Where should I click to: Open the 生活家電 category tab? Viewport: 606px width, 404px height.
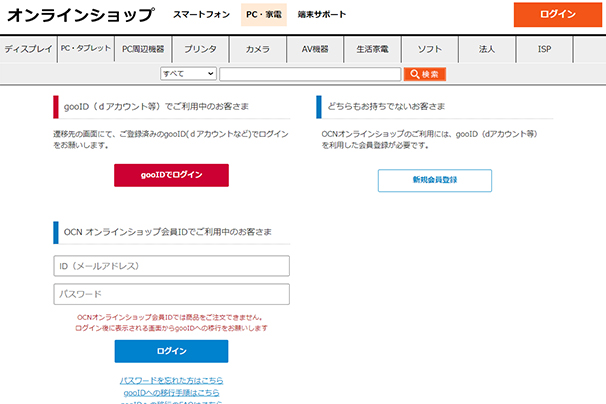(x=372, y=49)
